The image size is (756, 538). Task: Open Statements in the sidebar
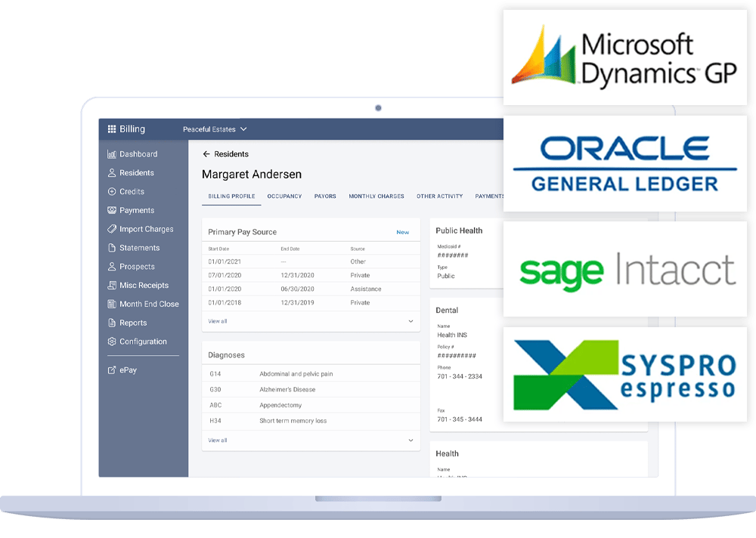point(140,248)
